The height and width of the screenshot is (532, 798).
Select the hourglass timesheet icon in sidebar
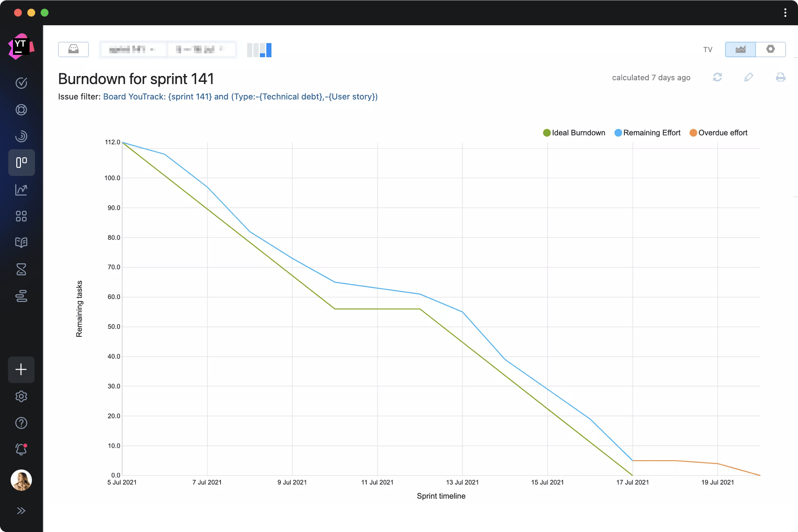(21, 269)
